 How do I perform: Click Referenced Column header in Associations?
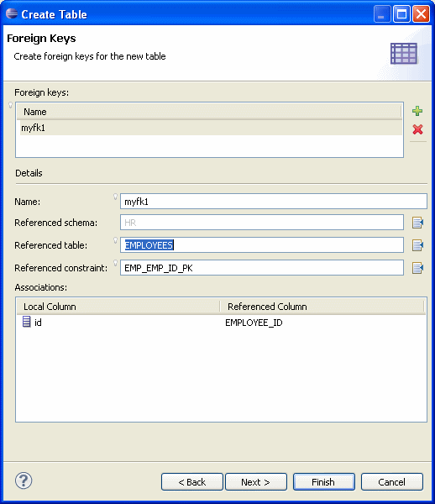[x=322, y=307]
